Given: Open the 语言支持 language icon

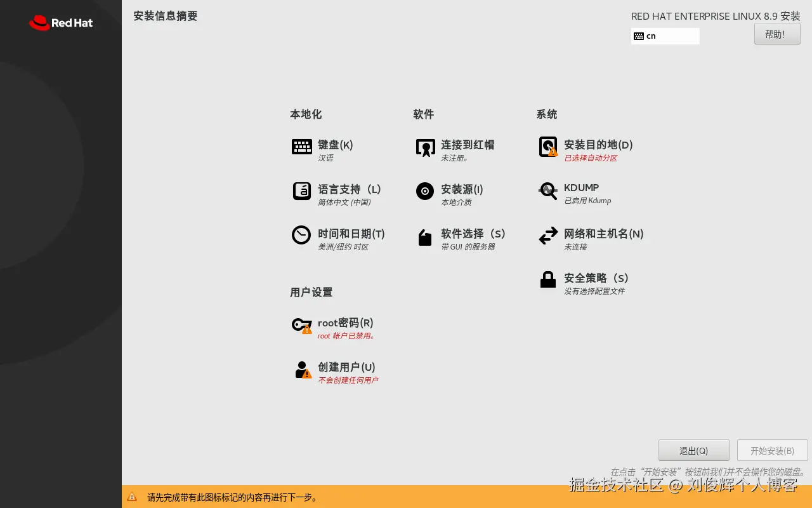Looking at the screenshot, I should (301, 191).
